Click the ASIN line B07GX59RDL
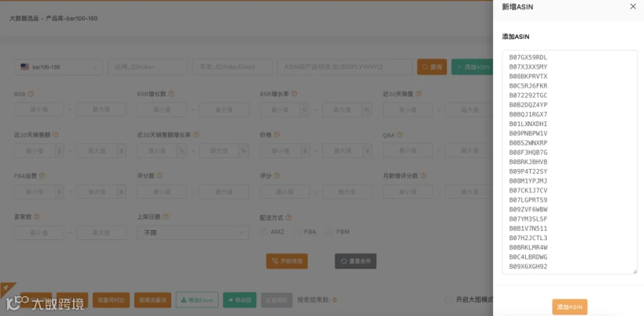The image size is (644, 316). [x=528, y=57]
